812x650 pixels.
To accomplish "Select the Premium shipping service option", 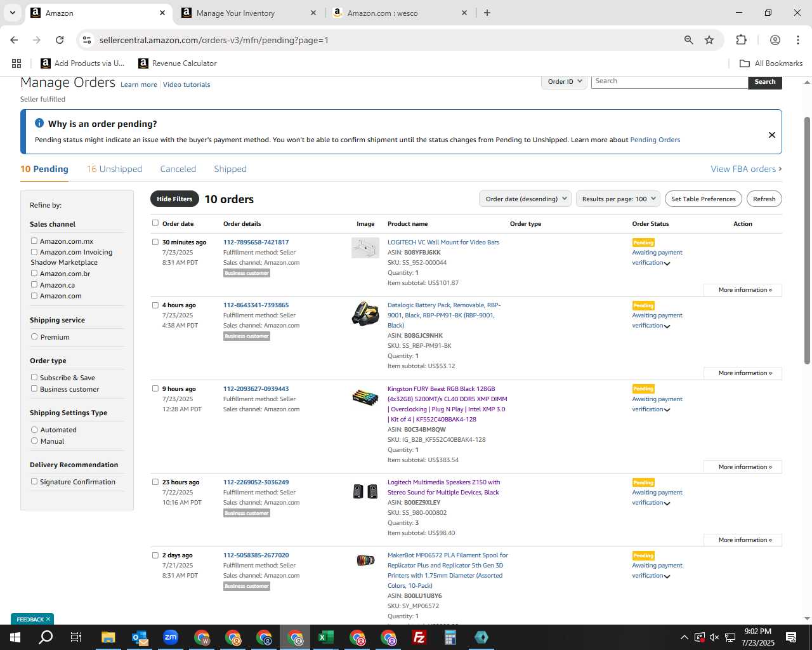I will click(x=34, y=336).
